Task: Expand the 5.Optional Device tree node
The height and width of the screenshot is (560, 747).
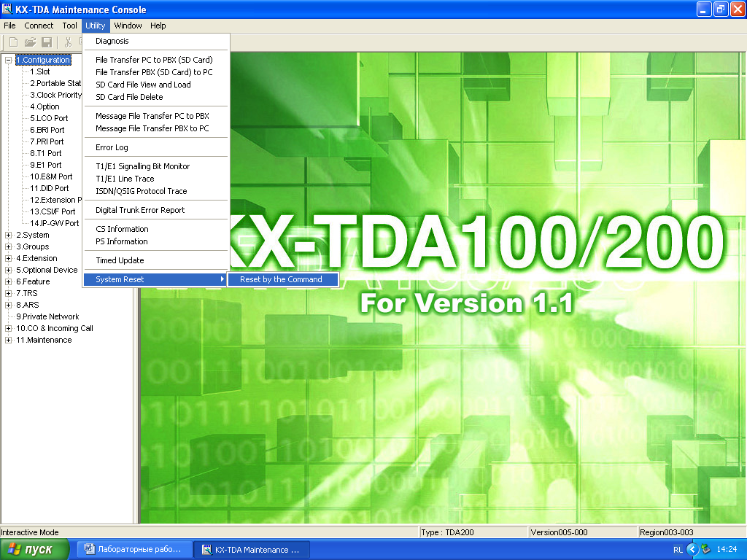Action: pyautogui.click(x=8, y=270)
